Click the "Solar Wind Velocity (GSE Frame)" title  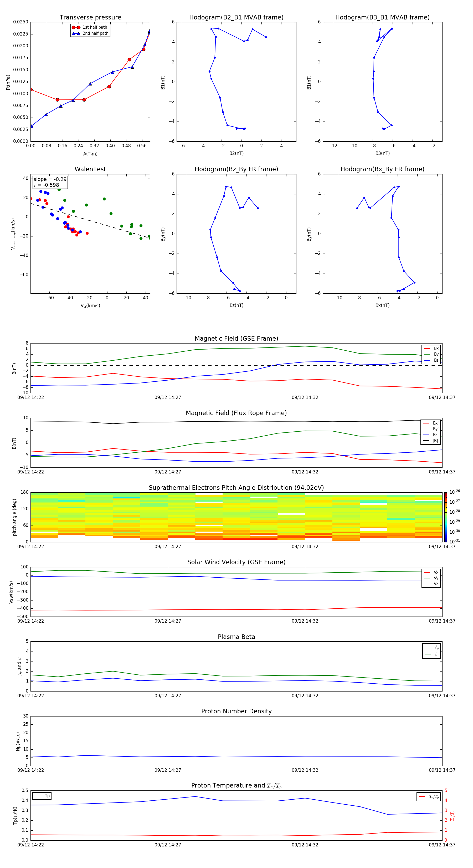point(236,562)
